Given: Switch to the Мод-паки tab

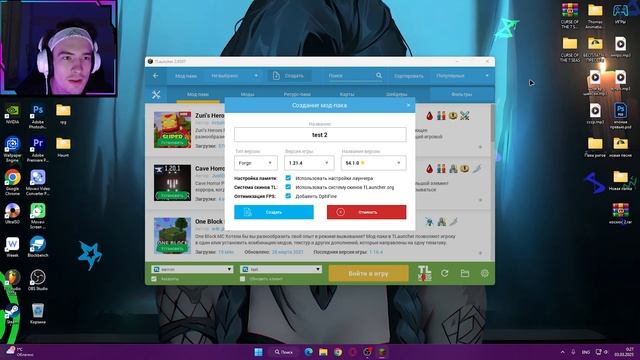Looking at the screenshot, I should click(198, 94).
